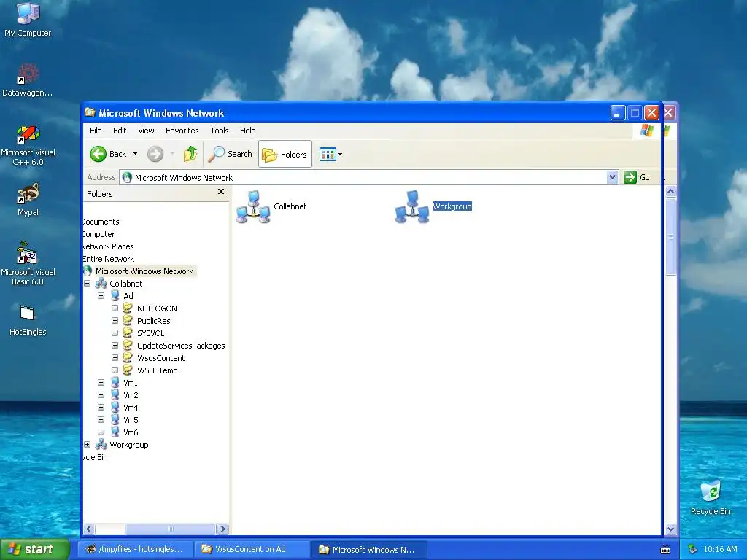Expand the UpdateServicesPackages node
Image resolution: width=747 pixels, height=560 pixels.
point(115,345)
